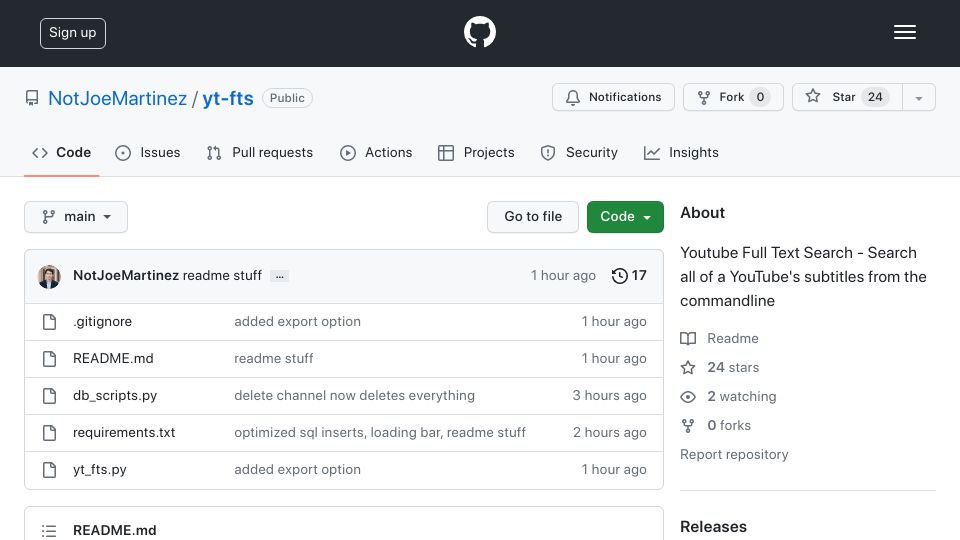The width and height of the screenshot is (960, 540).
Task: Click the repository book icon
Action: coord(32,98)
